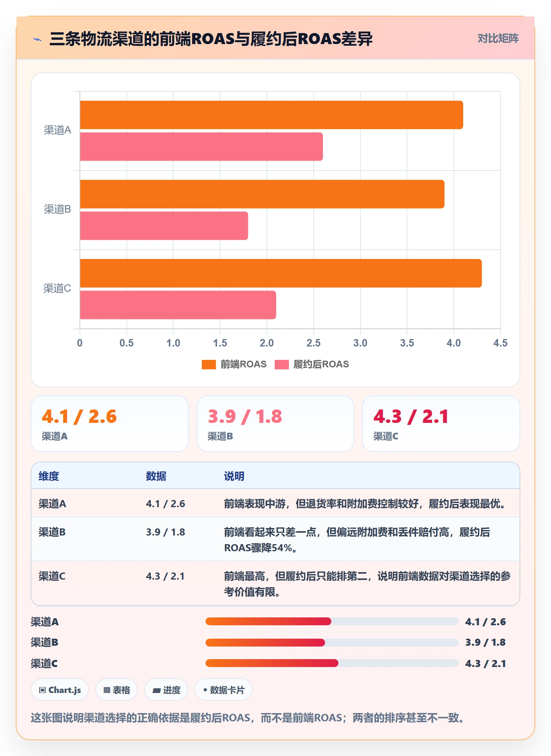Click the 渠道C label on the chart axis
The image size is (551, 756).
[57, 289]
